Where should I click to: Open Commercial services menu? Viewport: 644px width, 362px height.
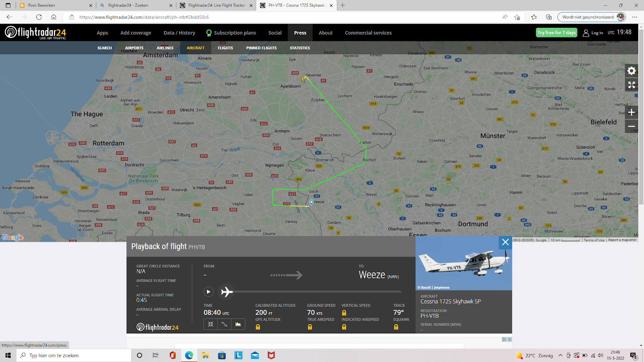(368, 33)
